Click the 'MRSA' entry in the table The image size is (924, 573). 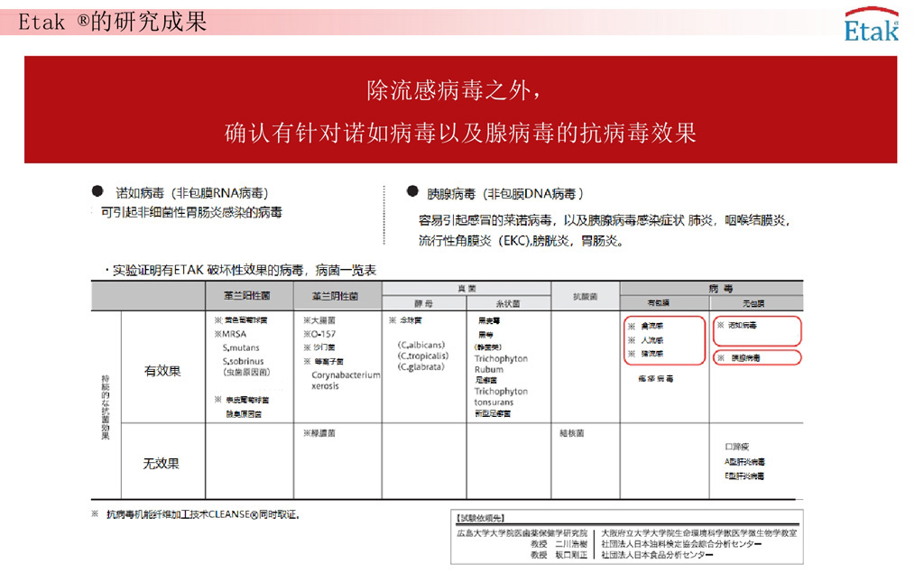(234, 334)
